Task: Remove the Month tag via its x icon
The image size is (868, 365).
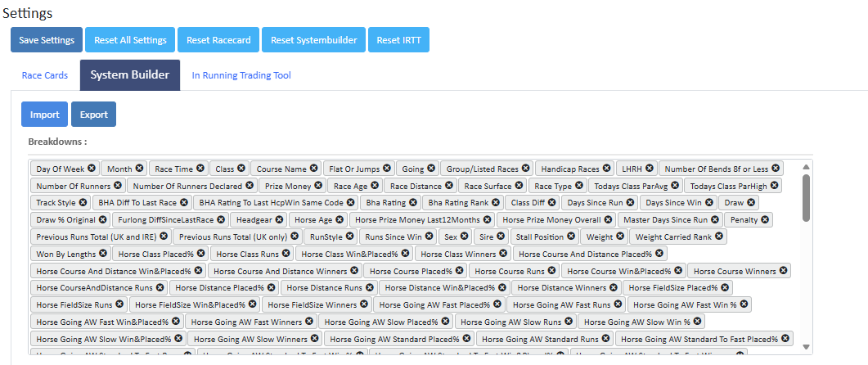Action: click(139, 169)
